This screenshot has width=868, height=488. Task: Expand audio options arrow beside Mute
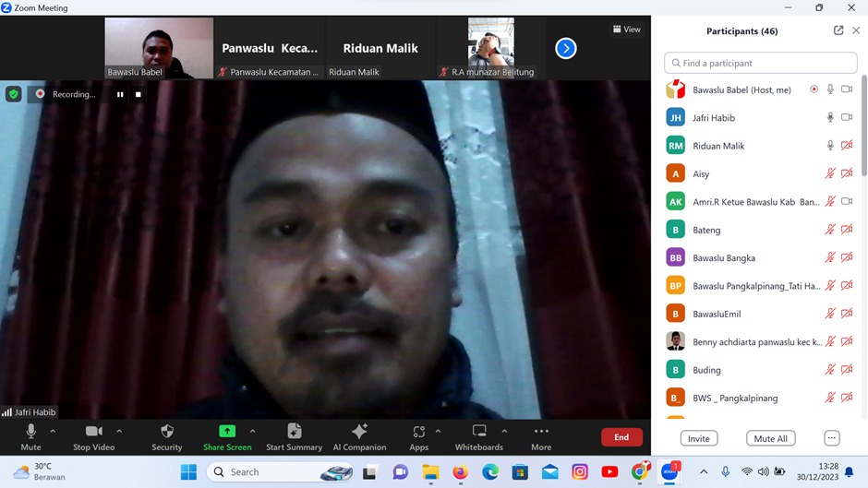[x=53, y=431]
